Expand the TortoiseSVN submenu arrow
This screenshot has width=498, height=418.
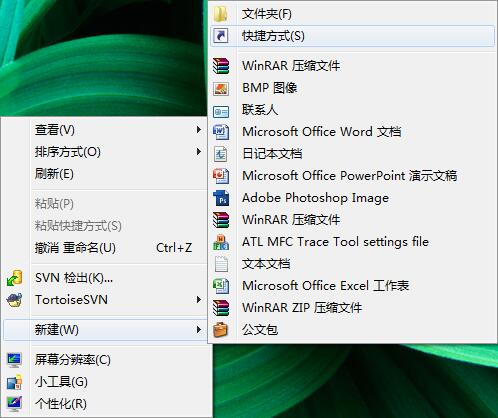click(x=199, y=300)
